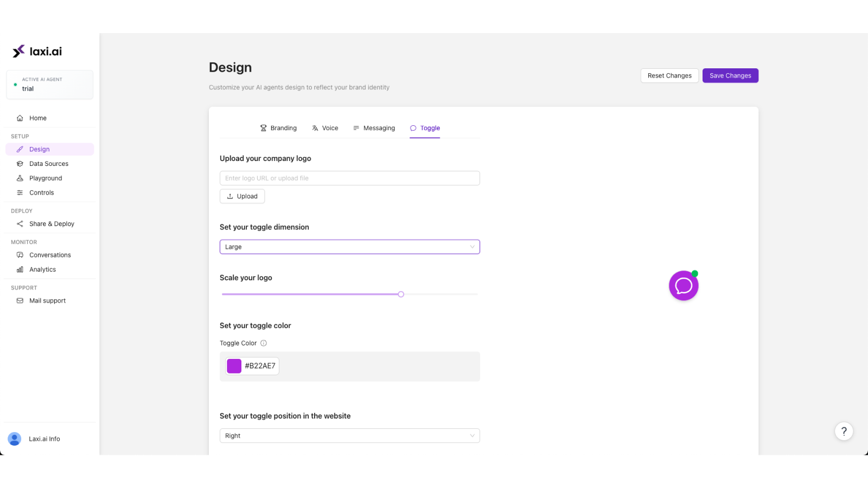The height and width of the screenshot is (488, 868).
Task: Click the Playground flask icon
Action: [20, 178]
